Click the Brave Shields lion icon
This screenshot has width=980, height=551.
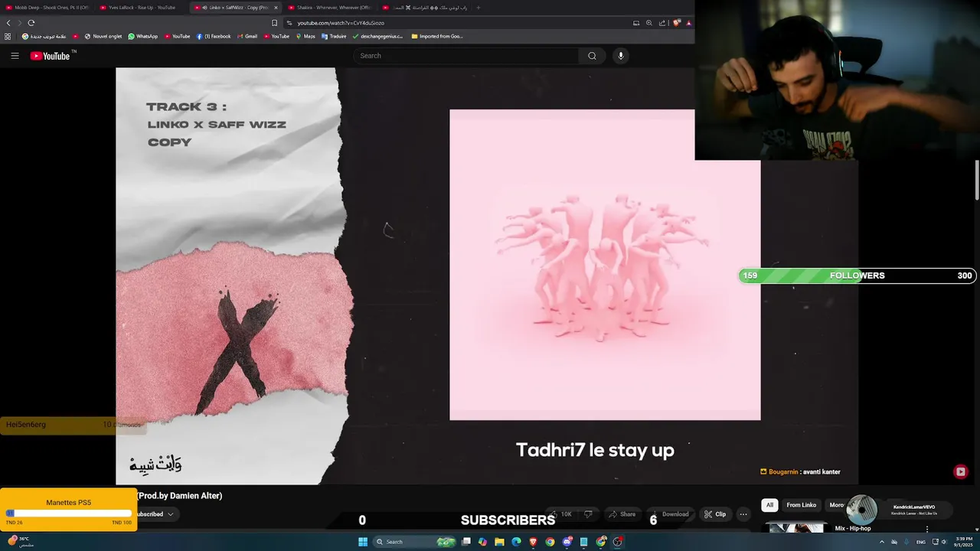click(677, 23)
